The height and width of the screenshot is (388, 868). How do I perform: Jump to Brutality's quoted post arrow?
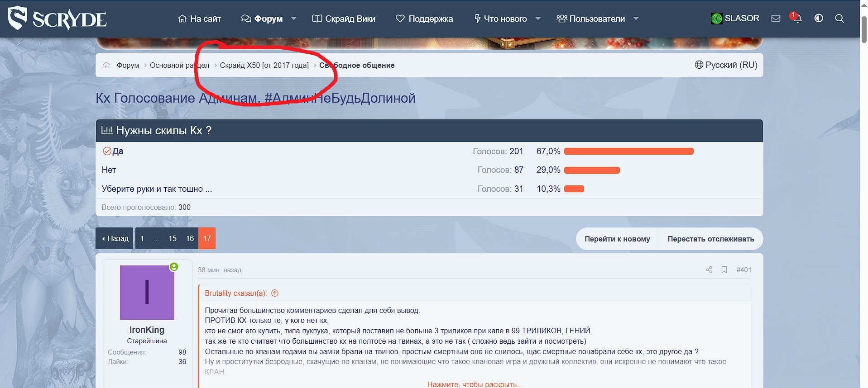pos(275,293)
